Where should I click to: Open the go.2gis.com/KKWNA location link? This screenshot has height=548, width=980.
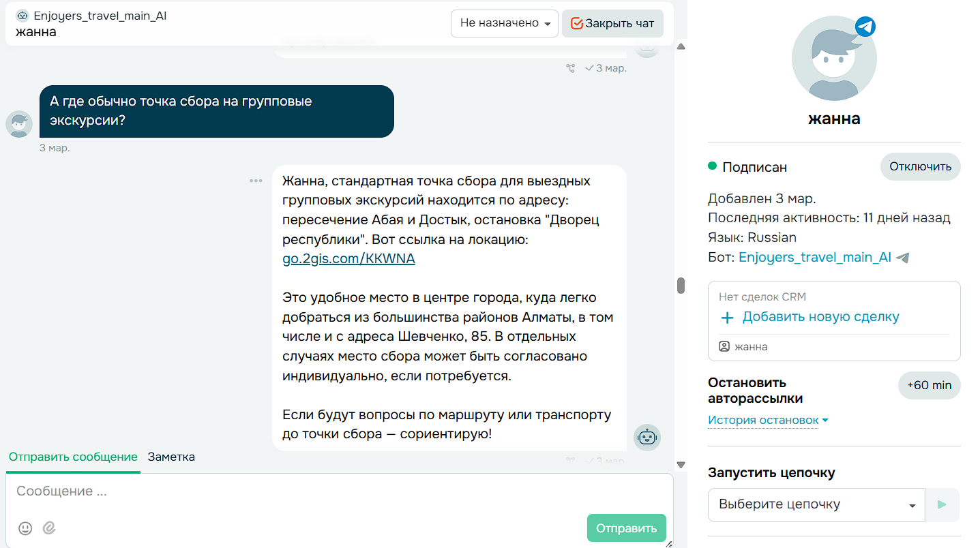point(348,258)
